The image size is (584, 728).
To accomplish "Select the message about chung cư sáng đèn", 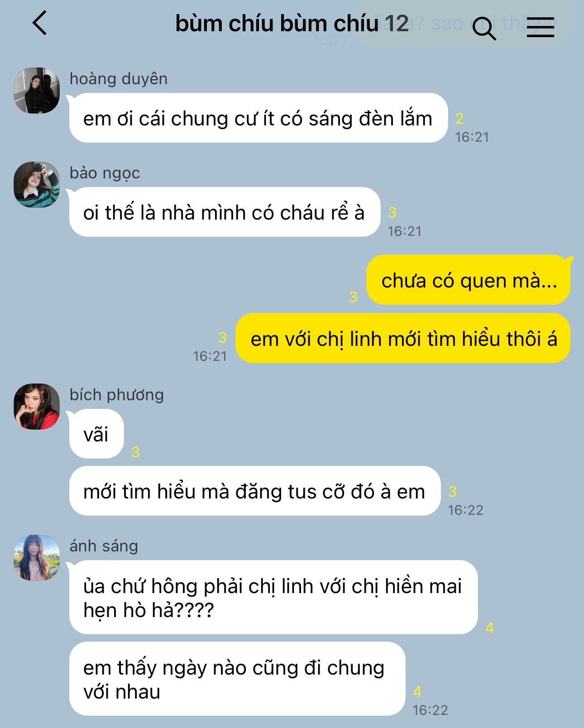I will (x=258, y=118).
